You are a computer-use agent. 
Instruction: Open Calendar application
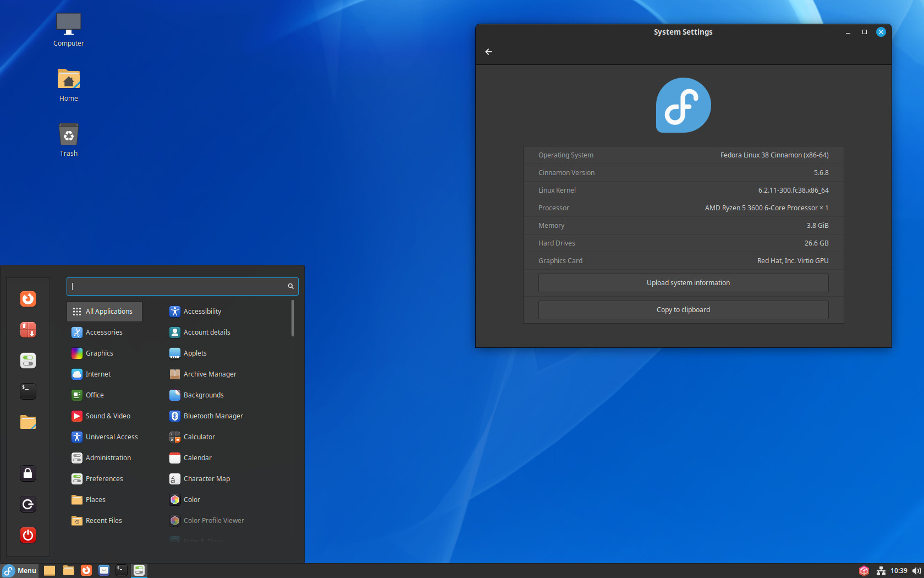(x=190, y=458)
